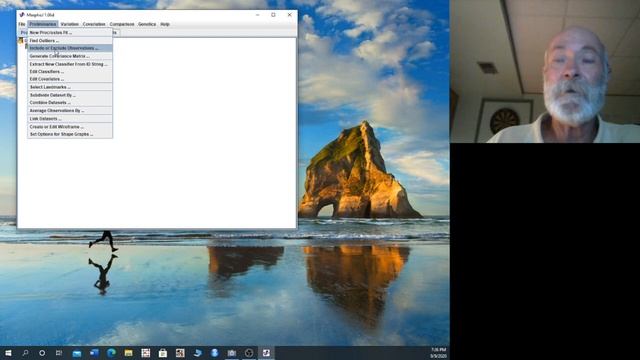Open Edit Classifiers menu entry
The width and height of the screenshot is (640, 360).
click(70, 71)
